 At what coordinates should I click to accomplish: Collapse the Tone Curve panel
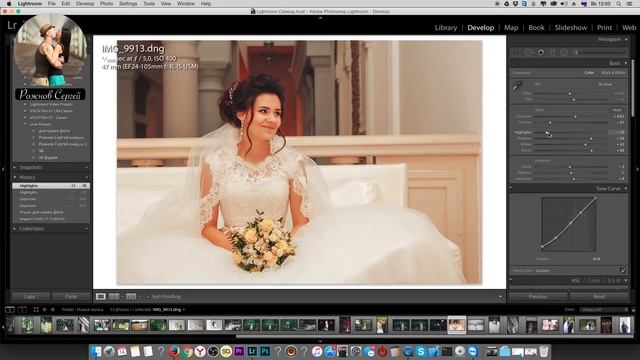[626, 189]
